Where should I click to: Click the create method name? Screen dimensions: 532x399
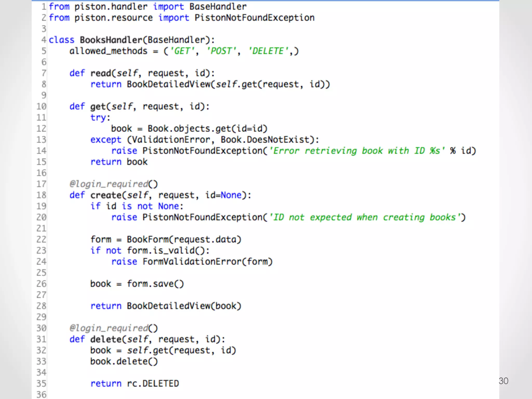106,195
